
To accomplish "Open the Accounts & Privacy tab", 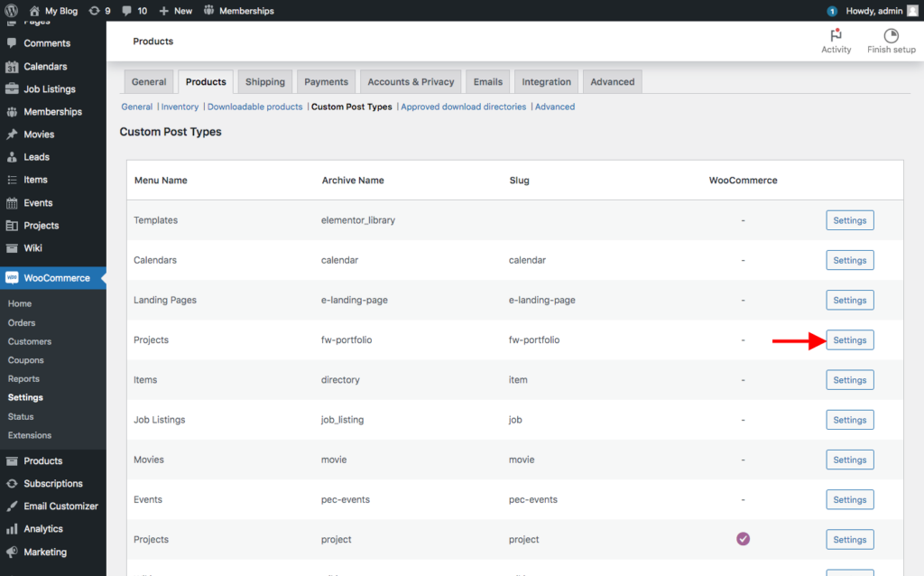I will pos(411,82).
